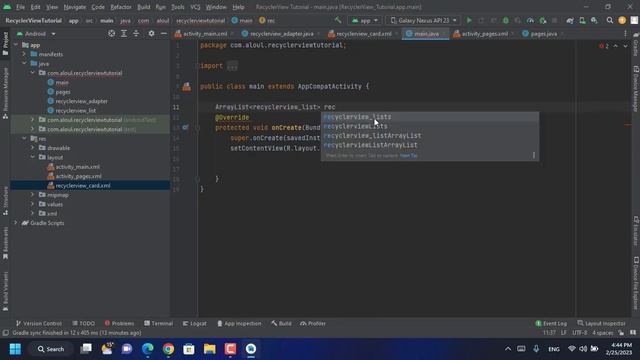Open the Event Log
Screen dimensions: 640x360
pyautogui.click(x=551, y=324)
